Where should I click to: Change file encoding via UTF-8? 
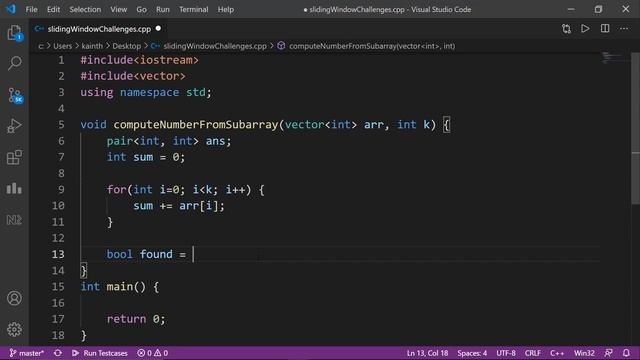[x=506, y=353]
